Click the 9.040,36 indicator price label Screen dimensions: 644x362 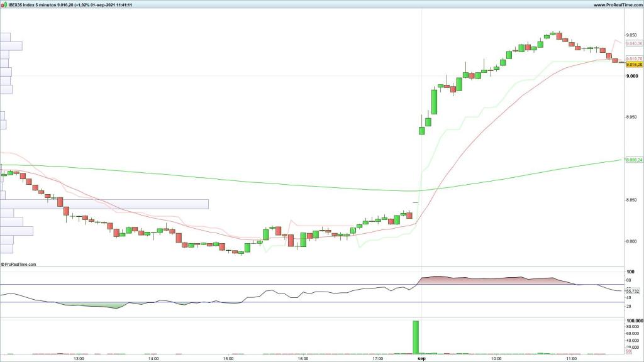tap(633, 43)
